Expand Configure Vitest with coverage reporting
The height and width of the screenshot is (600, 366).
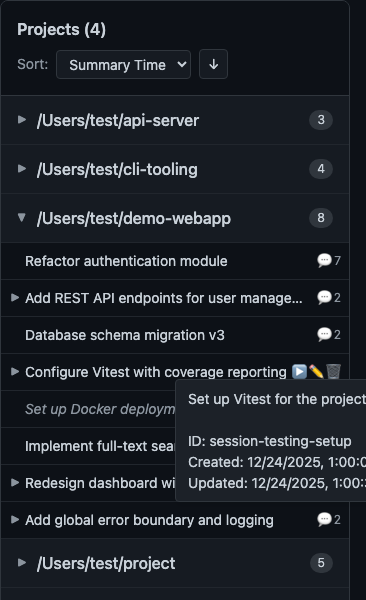pos(15,371)
